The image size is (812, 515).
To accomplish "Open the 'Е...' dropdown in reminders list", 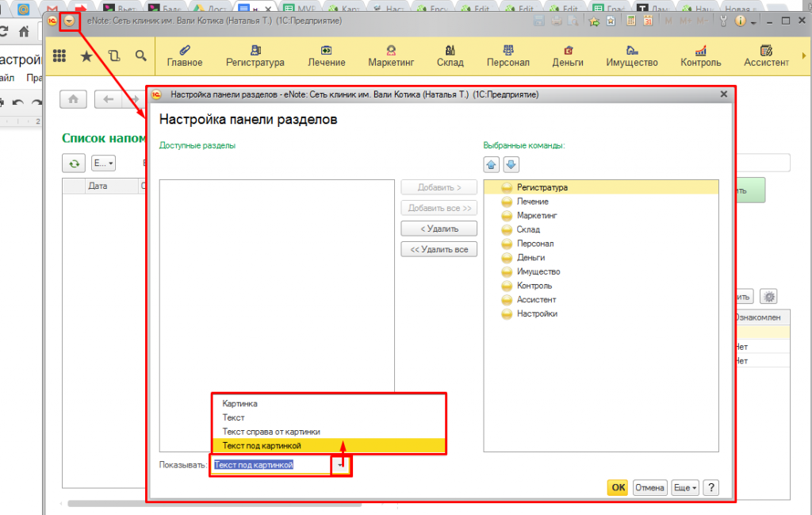I will click(104, 163).
